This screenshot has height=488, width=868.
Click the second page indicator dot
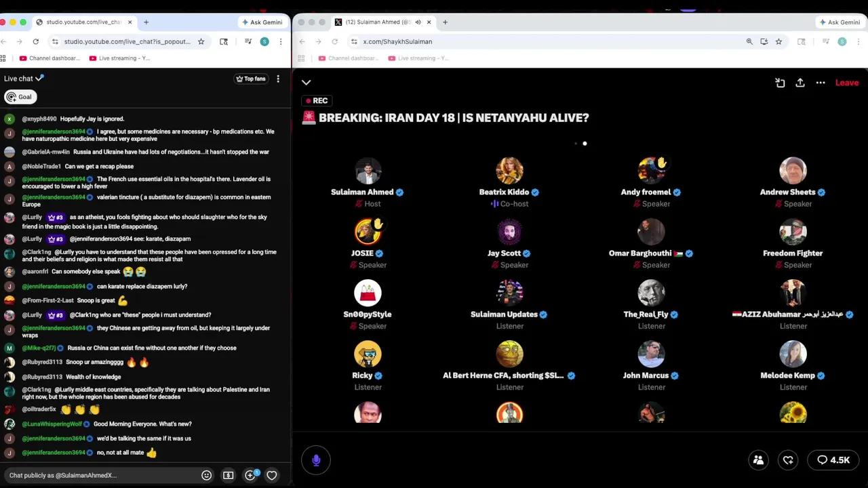(x=585, y=144)
